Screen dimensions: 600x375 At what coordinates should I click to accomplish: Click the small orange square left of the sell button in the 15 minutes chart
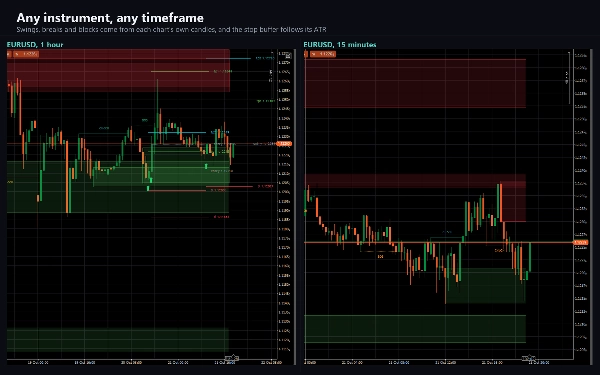[305, 54]
